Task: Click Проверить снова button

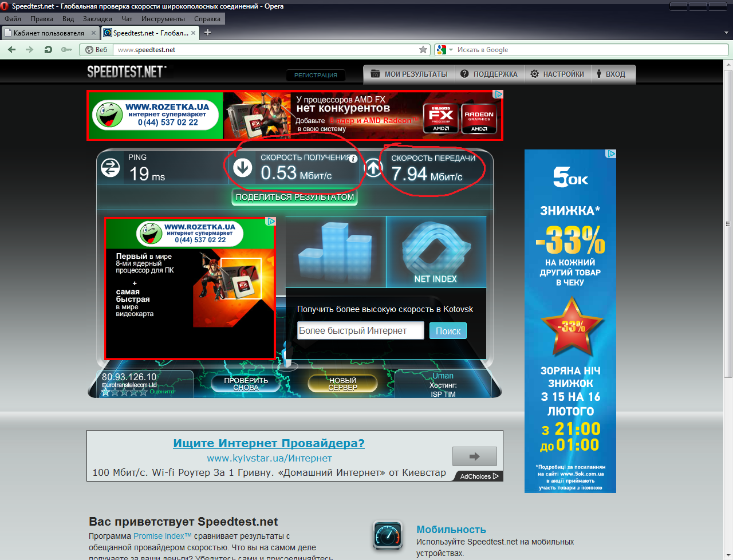Action: [246, 384]
